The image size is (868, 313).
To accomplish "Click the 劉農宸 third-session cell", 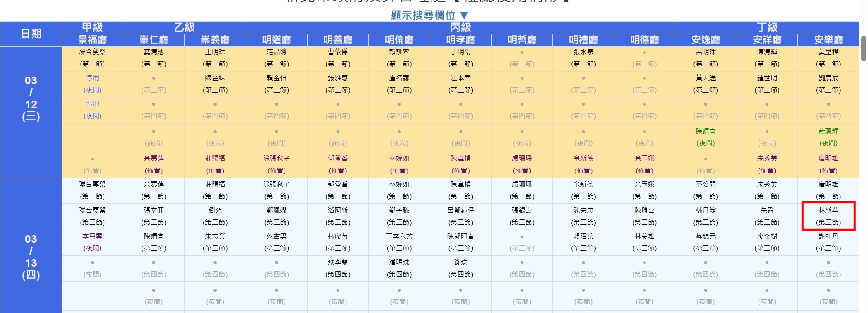I will coord(828,84).
